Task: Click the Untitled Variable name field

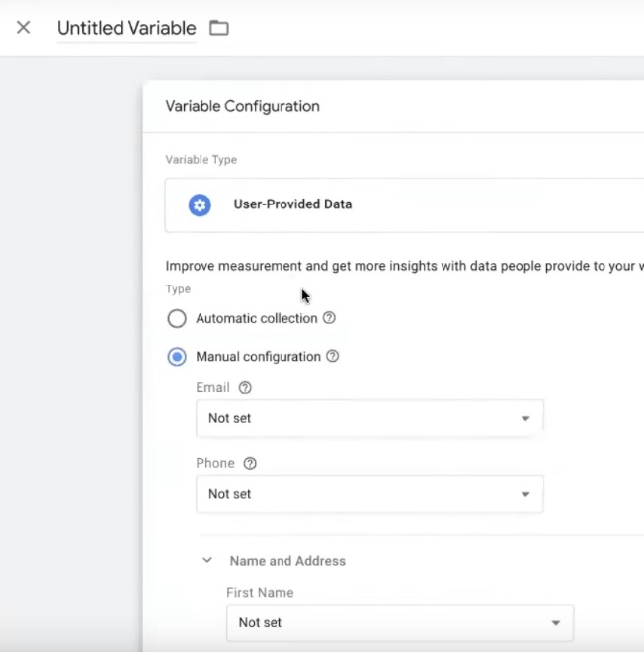Action: (x=126, y=28)
